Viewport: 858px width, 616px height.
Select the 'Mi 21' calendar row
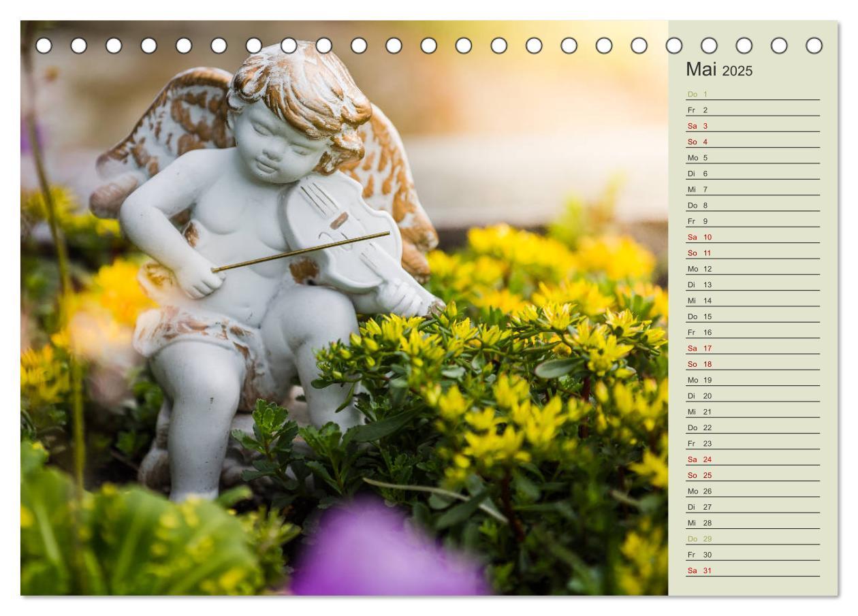point(752,412)
